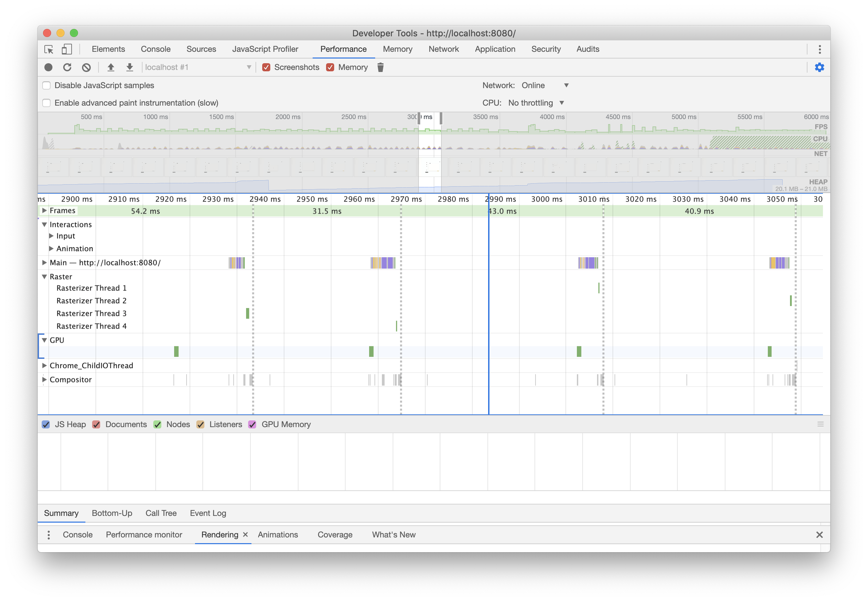Uncheck the JS Heap counter
Viewport: 868px width, 602px height.
46,424
